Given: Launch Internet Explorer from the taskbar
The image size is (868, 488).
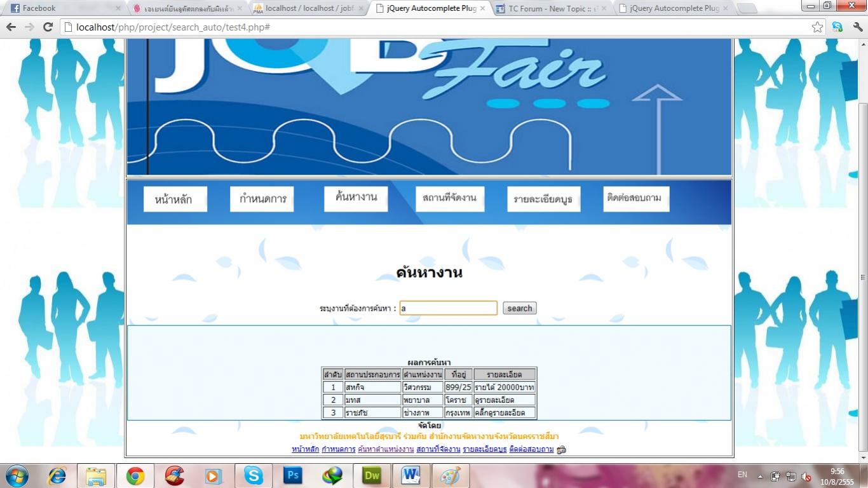Looking at the screenshot, I should click(x=57, y=476).
